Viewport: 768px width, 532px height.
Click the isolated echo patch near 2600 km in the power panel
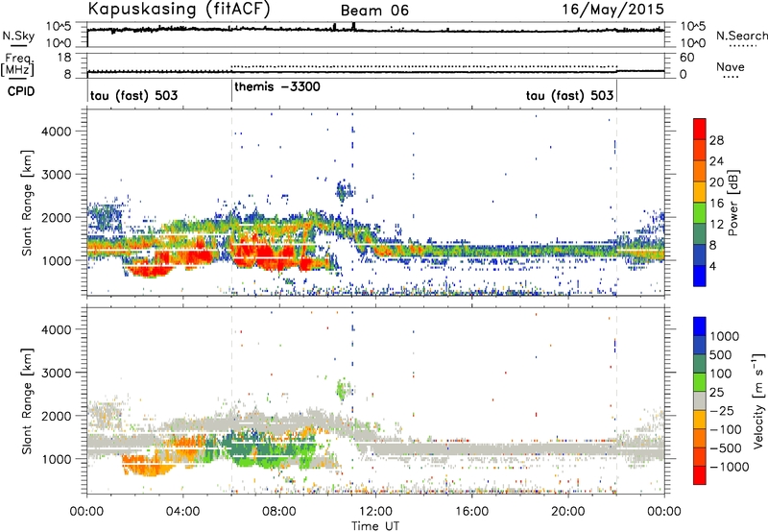(x=344, y=190)
